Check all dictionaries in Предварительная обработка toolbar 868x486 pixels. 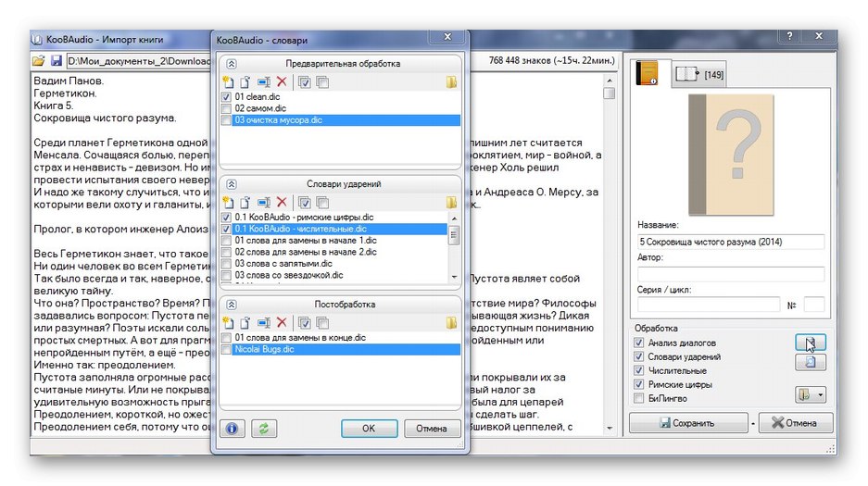[305, 82]
